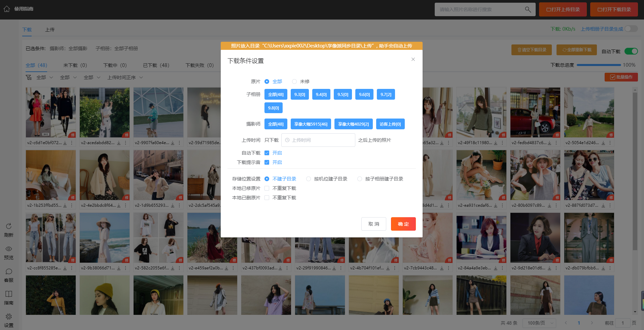The width and height of the screenshot is (644, 330).
Task: Select the 下载失败 (0) status tab
Action: coord(200,65)
